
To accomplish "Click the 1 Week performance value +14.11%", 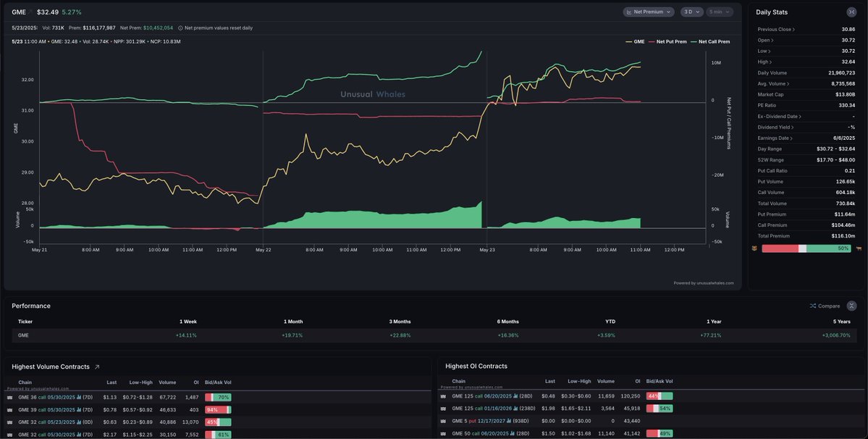I will 186,335.
